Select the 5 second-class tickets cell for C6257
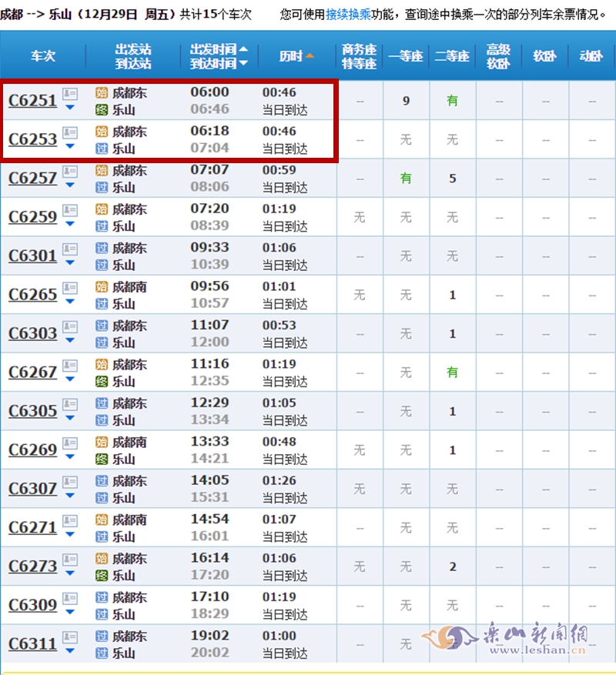Viewport: 616px width, 675px height. pyautogui.click(x=452, y=179)
